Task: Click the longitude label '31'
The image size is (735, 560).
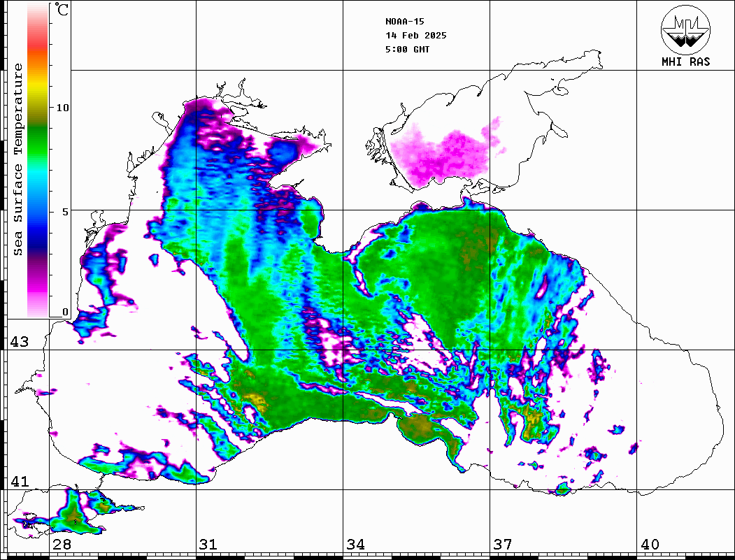Action: point(208,545)
